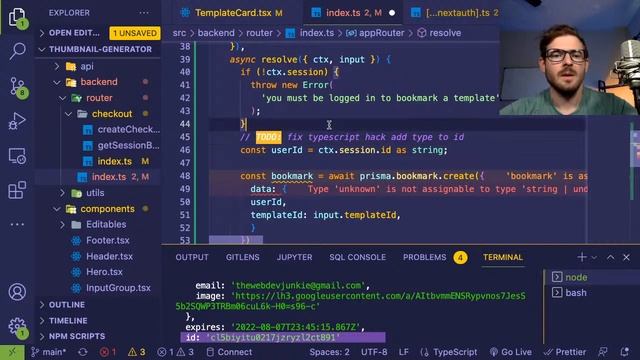
Task: Open the SQL CONSOLE panel tab
Action: (358, 257)
